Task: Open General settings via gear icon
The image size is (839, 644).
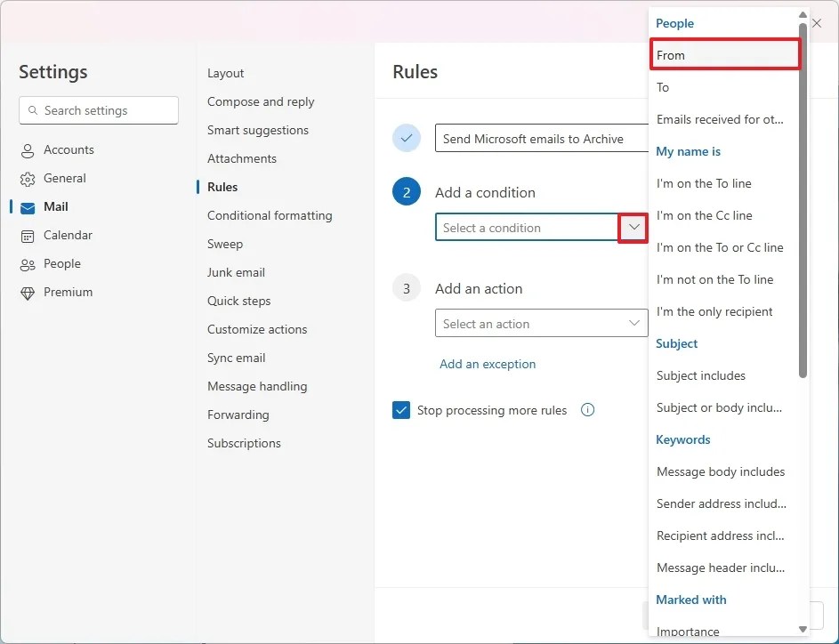Action: tap(28, 178)
